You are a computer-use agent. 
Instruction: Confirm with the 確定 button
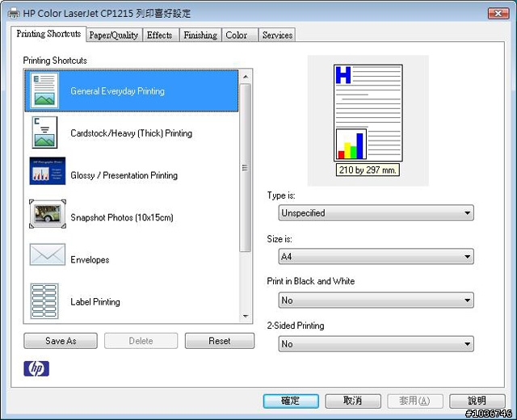click(291, 401)
